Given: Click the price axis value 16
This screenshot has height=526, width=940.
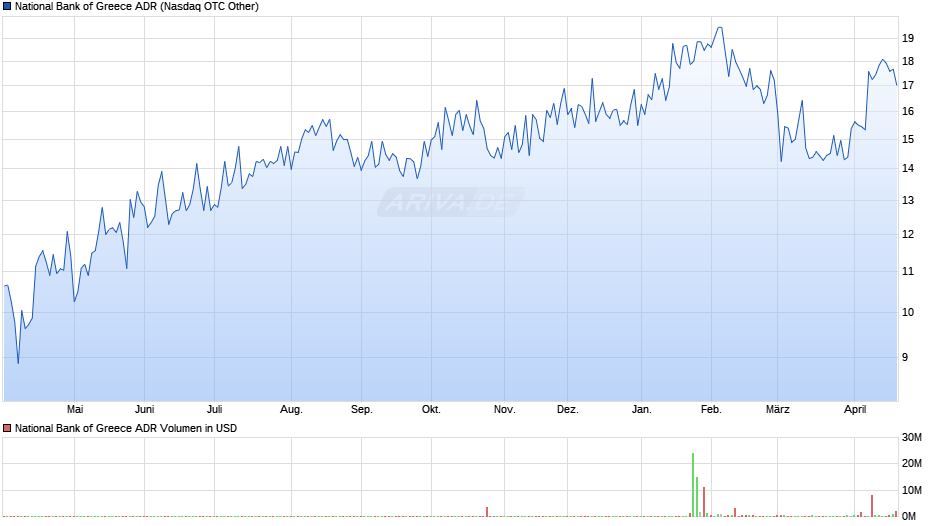Looking at the screenshot, I should click(908, 112).
